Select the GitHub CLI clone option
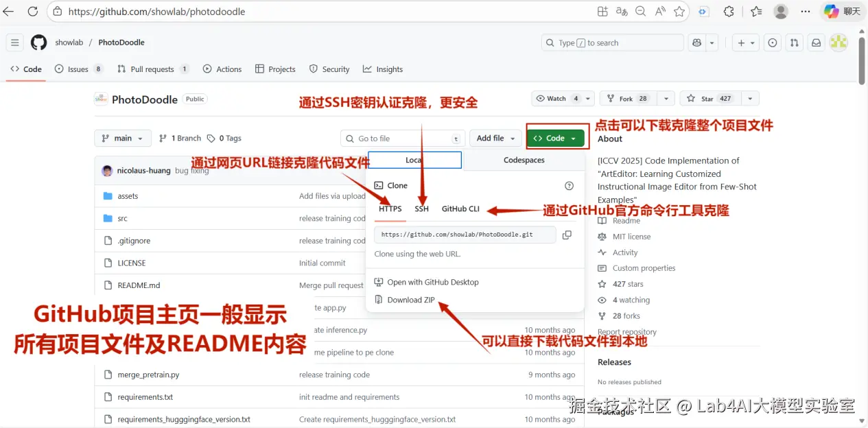The width and height of the screenshot is (868, 428). coord(460,209)
